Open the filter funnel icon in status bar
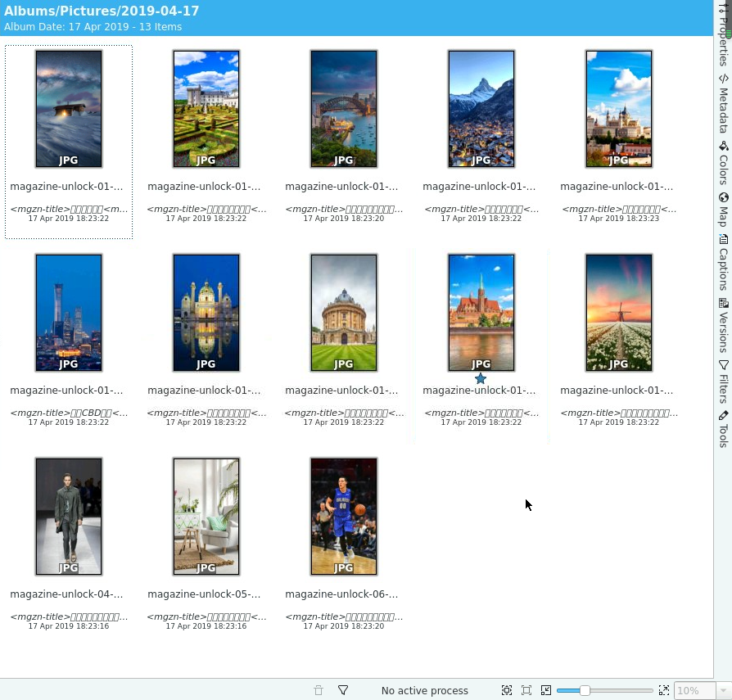The width and height of the screenshot is (732, 700). 343,689
